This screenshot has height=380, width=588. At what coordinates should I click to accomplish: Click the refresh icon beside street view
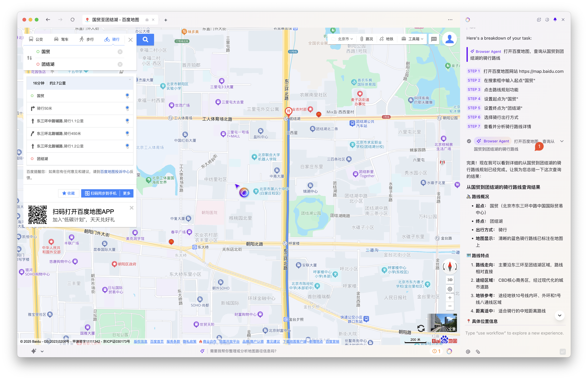tap(421, 328)
